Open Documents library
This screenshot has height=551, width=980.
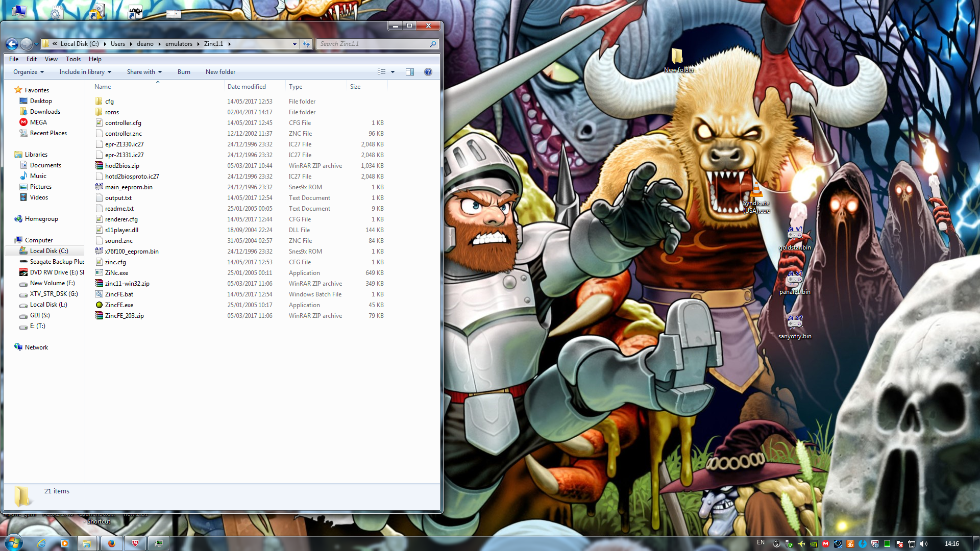point(45,165)
